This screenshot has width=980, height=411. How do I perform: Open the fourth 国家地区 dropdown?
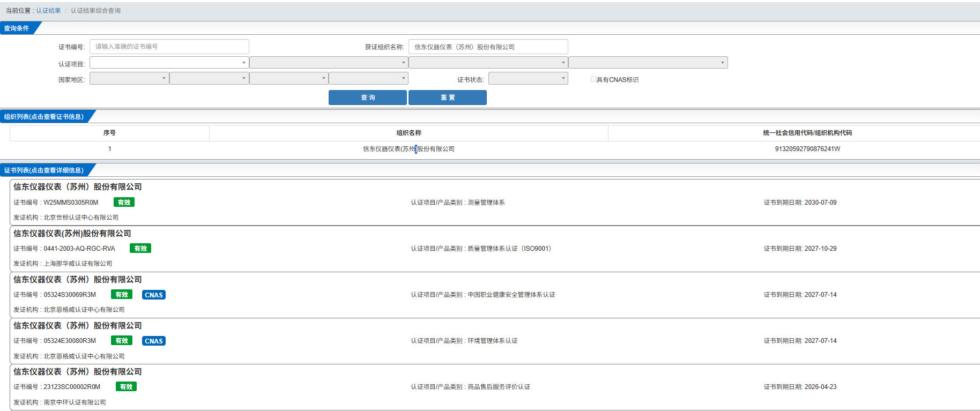click(x=368, y=78)
